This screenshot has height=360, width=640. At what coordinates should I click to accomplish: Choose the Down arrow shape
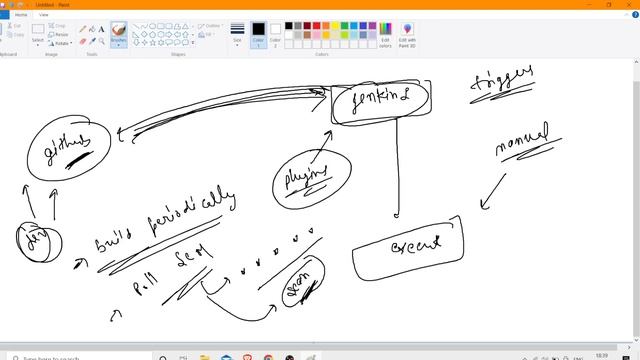(136, 42)
